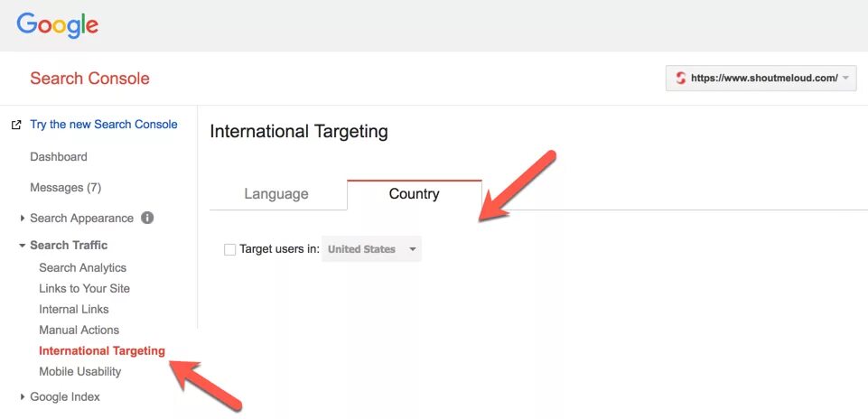
Task: Open Search Analytics report
Action: click(82, 268)
